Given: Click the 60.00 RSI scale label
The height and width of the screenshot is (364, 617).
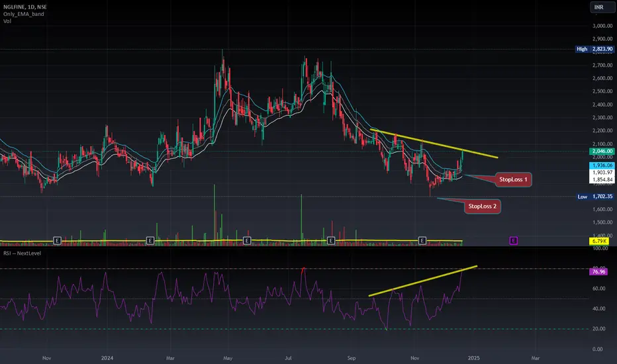Looking at the screenshot, I should click(x=599, y=289).
